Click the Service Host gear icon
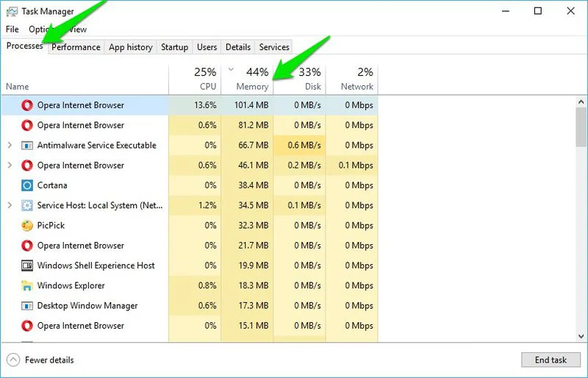 [x=27, y=206]
